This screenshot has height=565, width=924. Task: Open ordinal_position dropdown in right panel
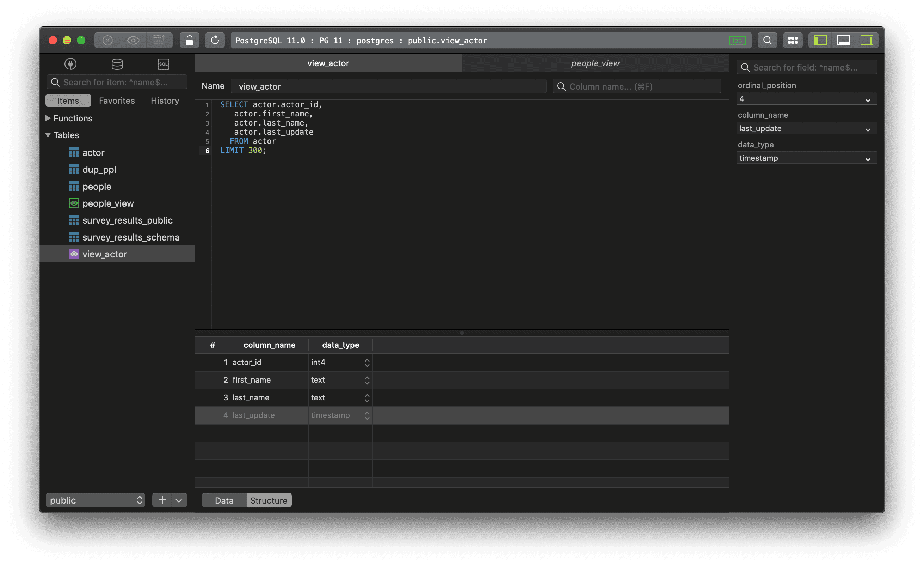[x=806, y=99]
